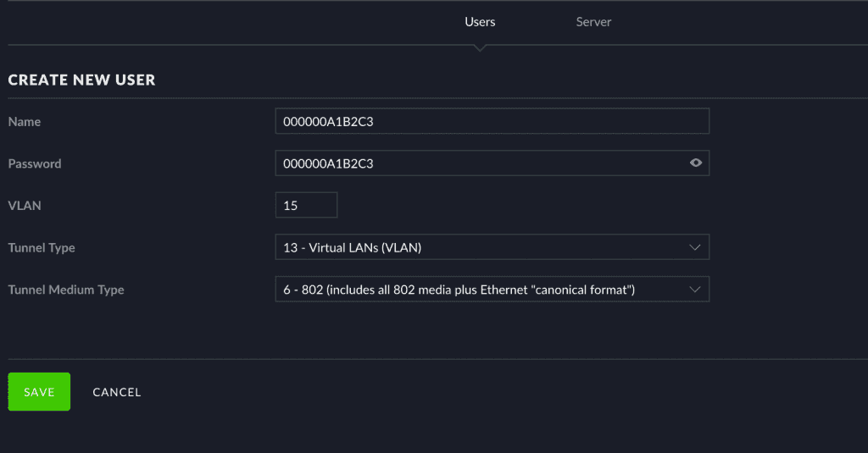Select the 13 - Virtual LANs (VLAN) option text
Viewport: 868px width, 453px height.
click(352, 248)
